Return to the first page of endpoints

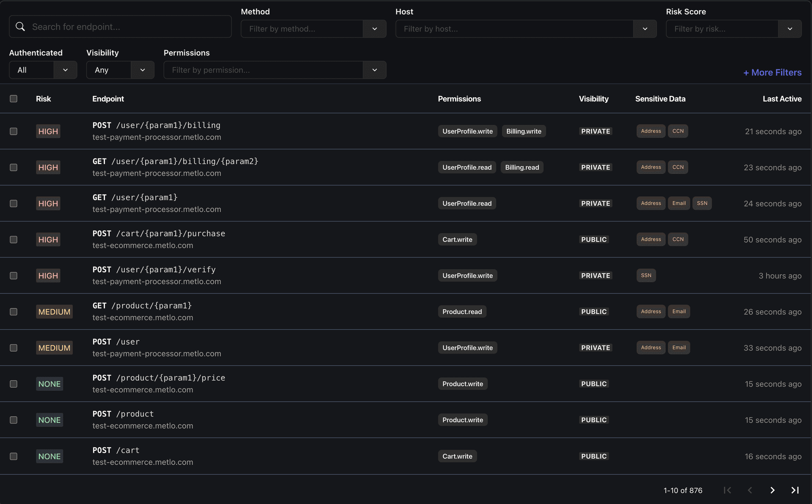tap(728, 490)
